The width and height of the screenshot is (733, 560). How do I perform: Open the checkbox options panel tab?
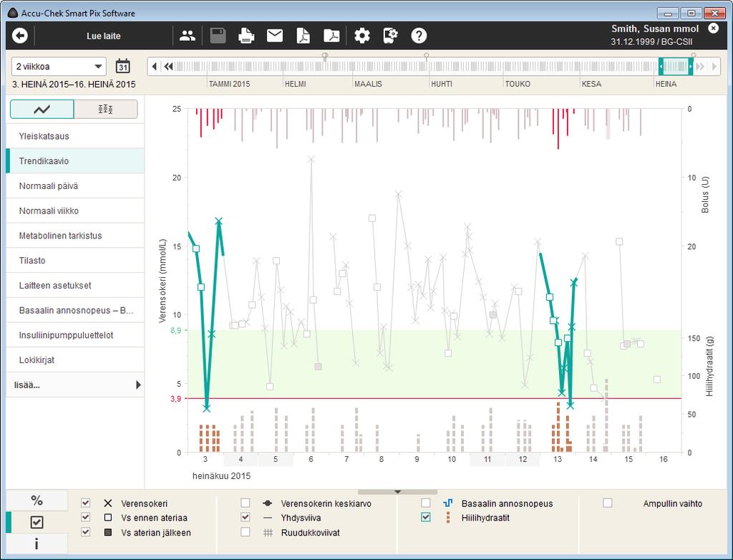coord(37,522)
